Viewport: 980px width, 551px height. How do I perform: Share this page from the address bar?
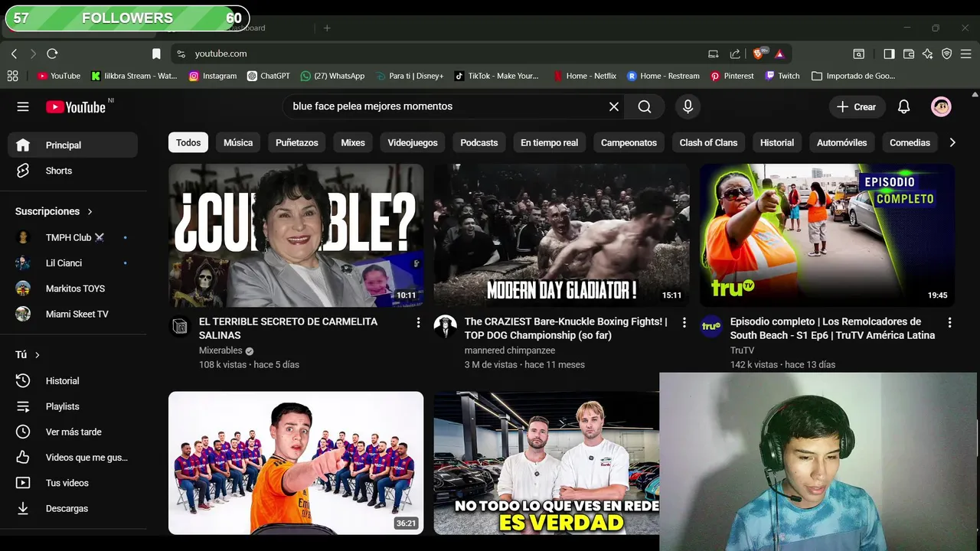click(735, 54)
